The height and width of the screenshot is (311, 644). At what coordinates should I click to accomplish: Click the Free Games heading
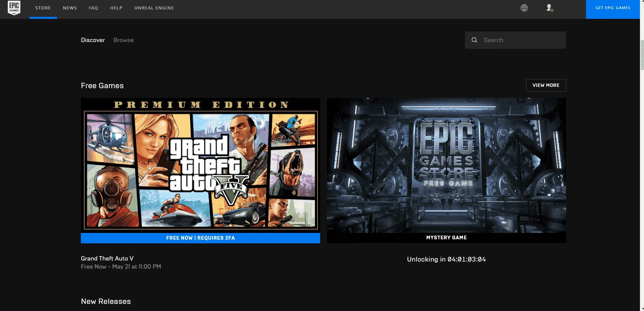pos(102,86)
